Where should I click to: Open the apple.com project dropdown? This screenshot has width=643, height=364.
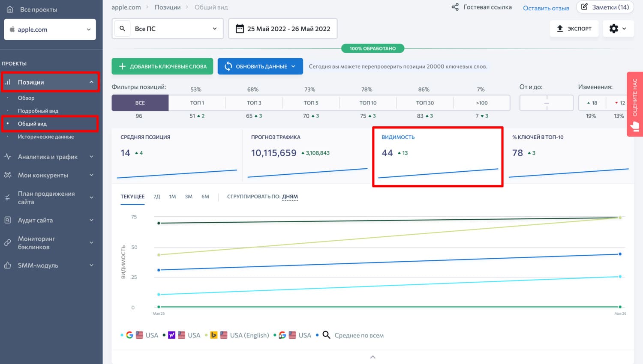pyautogui.click(x=50, y=30)
